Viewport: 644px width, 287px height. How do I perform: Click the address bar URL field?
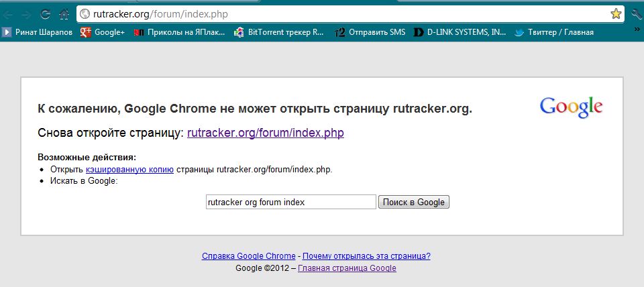pyautogui.click(x=349, y=14)
